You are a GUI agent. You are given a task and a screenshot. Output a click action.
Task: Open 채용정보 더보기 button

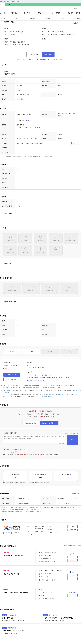72,530
